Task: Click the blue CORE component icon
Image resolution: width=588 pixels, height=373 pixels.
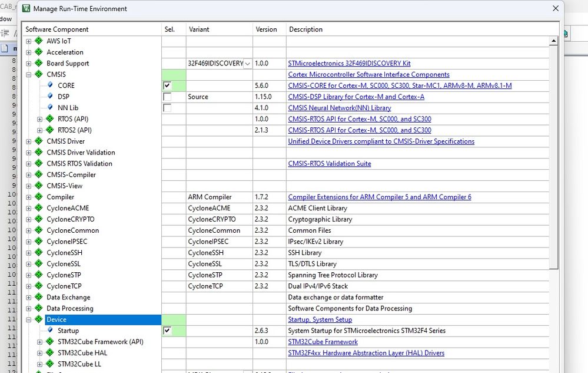Action: coord(50,85)
